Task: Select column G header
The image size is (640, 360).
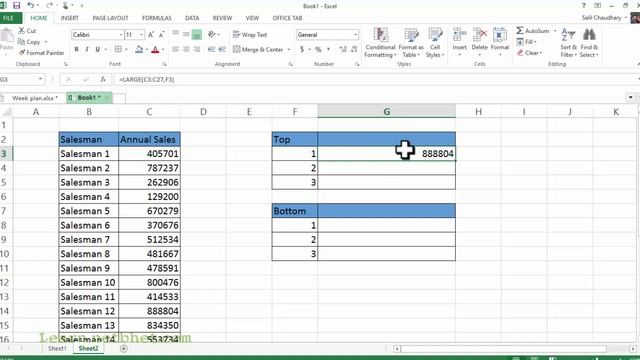Action: pyautogui.click(x=387, y=111)
